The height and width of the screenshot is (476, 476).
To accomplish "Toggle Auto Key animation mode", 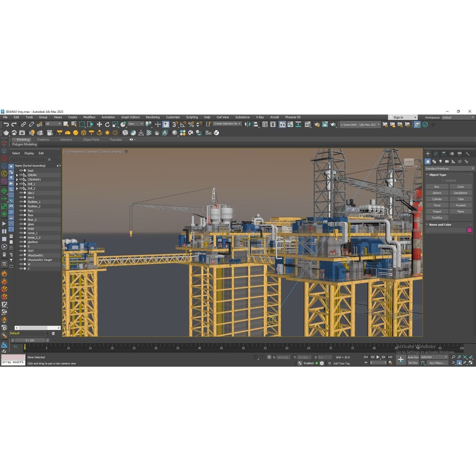I will [413, 357].
